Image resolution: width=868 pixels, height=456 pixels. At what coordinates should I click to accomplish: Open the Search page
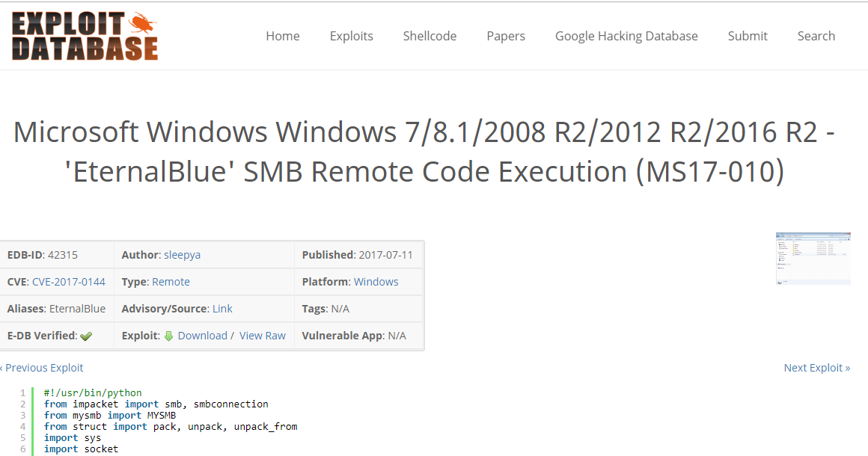tap(816, 36)
